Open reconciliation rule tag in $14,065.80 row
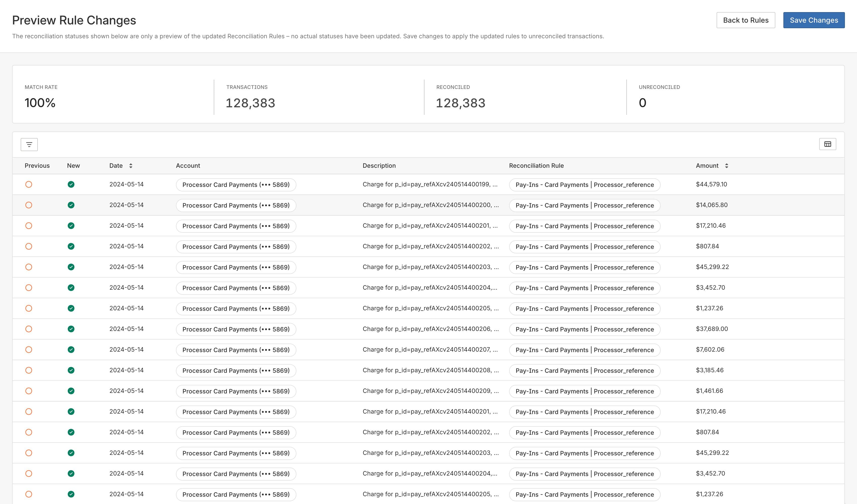This screenshot has width=857, height=504. coord(584,206)
